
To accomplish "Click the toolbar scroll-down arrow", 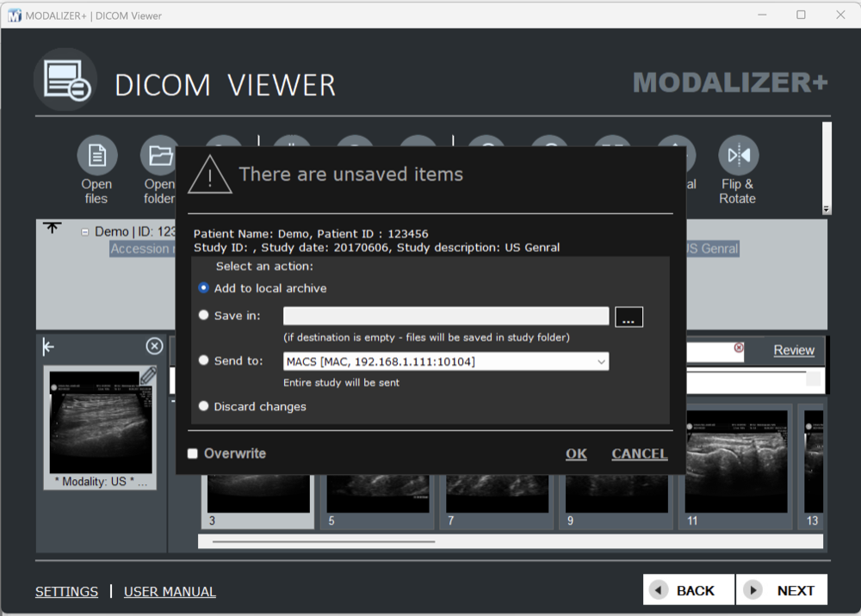I will coord(827,210).
